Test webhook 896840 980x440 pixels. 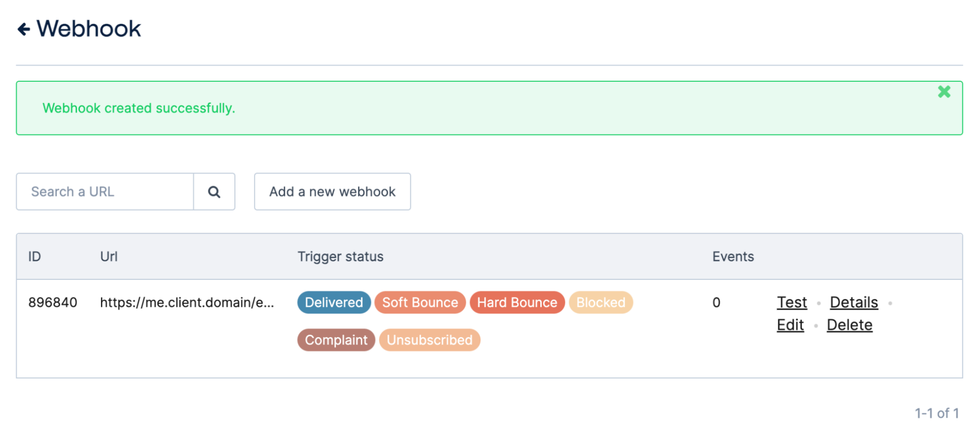792,302
